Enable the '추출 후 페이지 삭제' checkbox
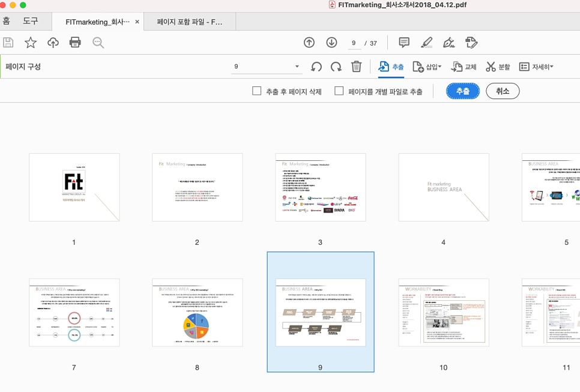Screen dimensions: 580x392 click(256, 91)
